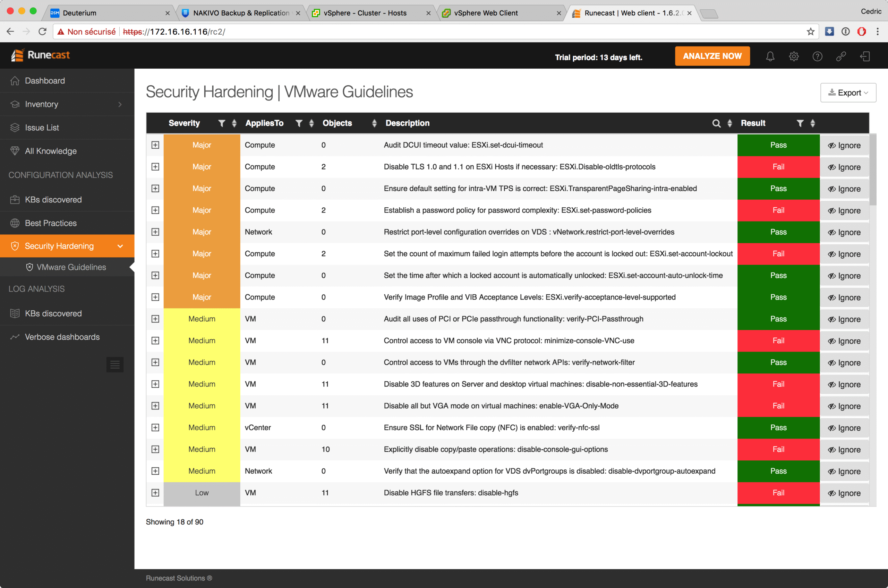The height and width of the screenshot is (588, 888).
Task: Click the table's vertical scrollbar
Action: point(873,171)
